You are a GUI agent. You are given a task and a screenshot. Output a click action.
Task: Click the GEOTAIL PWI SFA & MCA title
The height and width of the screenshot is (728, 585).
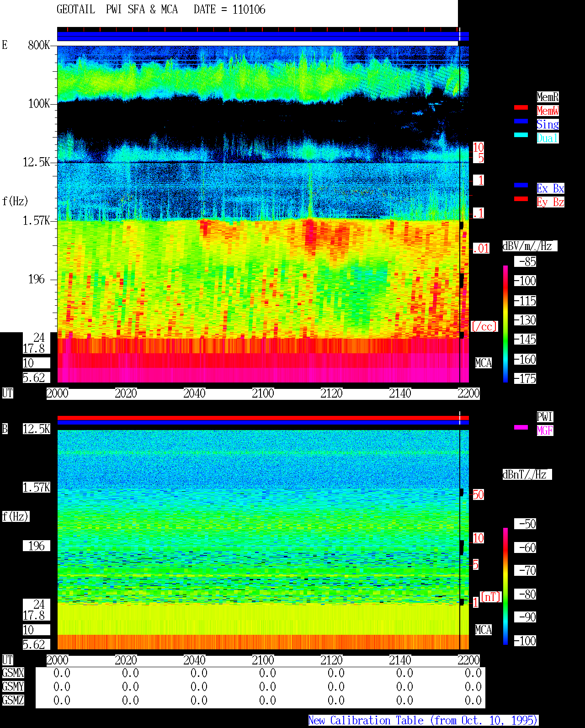tap(117, 10)
